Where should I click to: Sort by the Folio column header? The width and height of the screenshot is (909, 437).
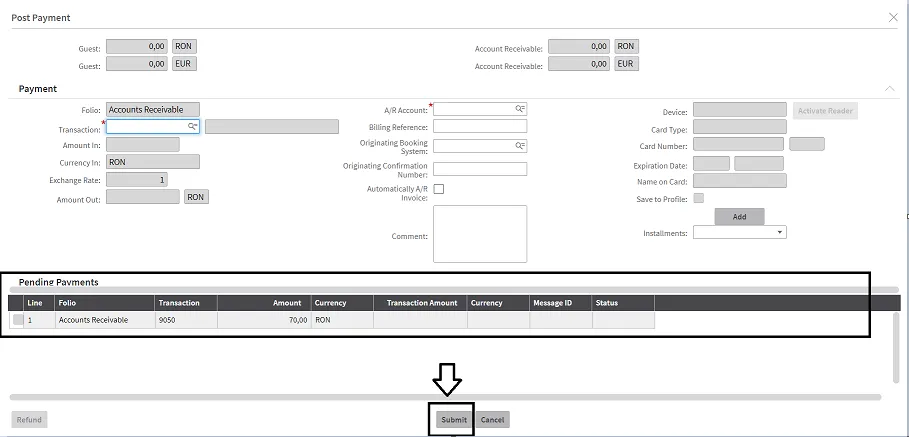(x=105, y=303)
